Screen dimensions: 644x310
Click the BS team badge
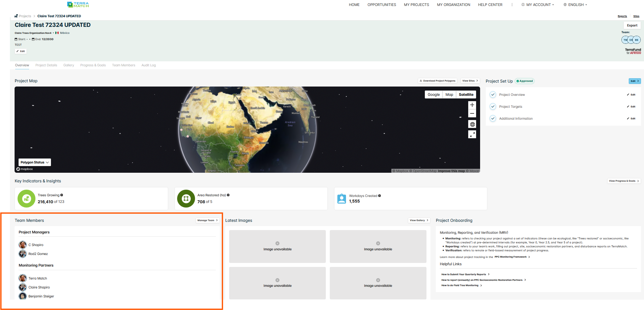click(637, 40)
